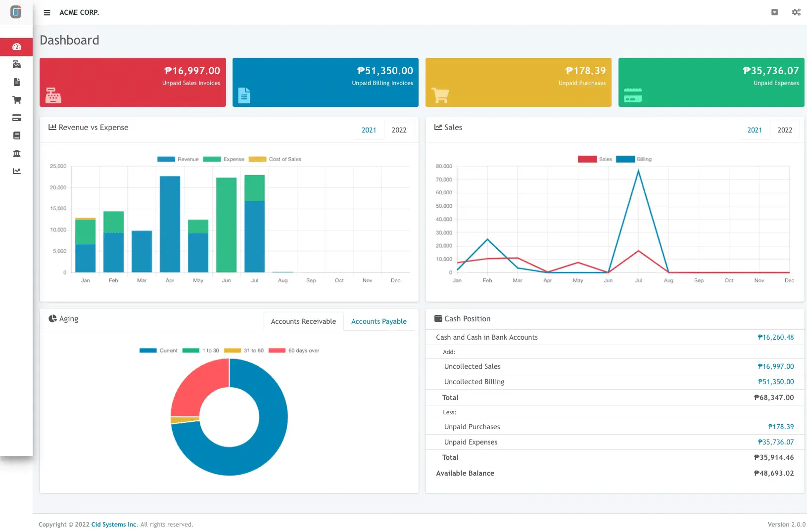Toggle Billing series legend in line chart
807x532 pixels.
click(633, 159)
